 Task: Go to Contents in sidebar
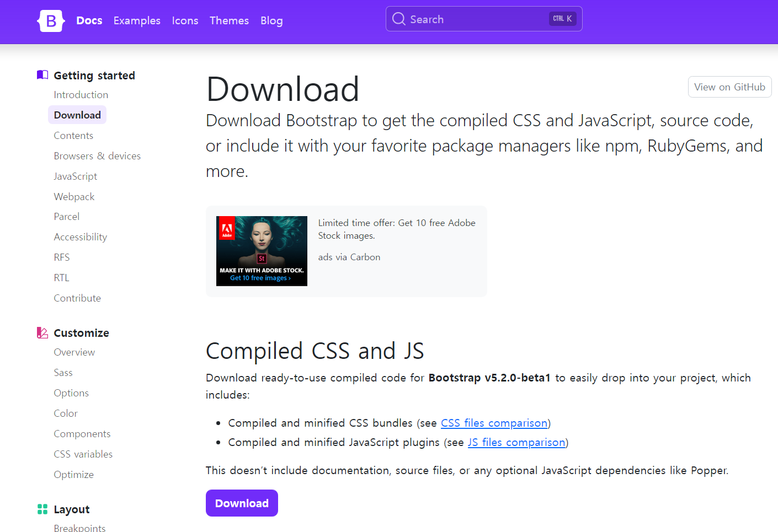tap(73, 135)
